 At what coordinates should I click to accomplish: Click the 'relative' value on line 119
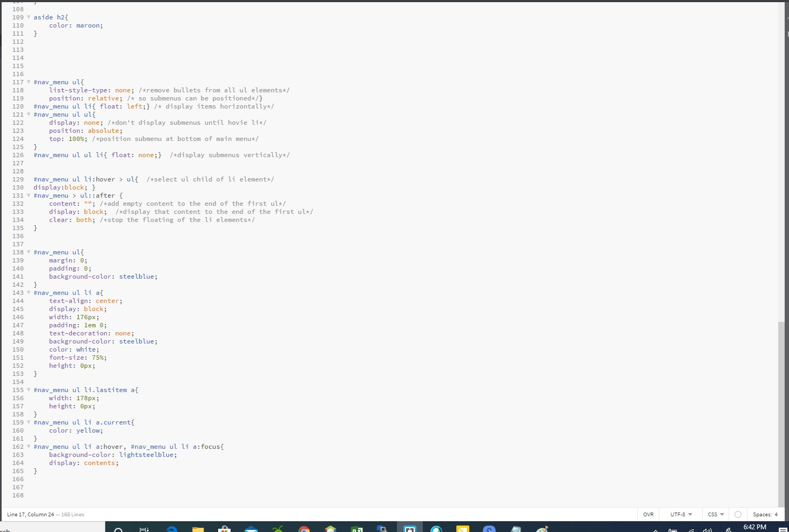103,98
